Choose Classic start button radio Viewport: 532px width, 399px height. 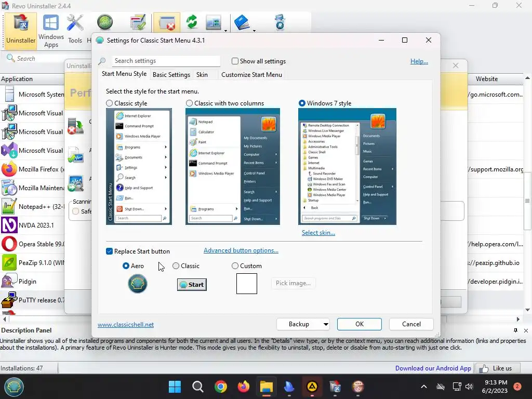coord(176,265)
